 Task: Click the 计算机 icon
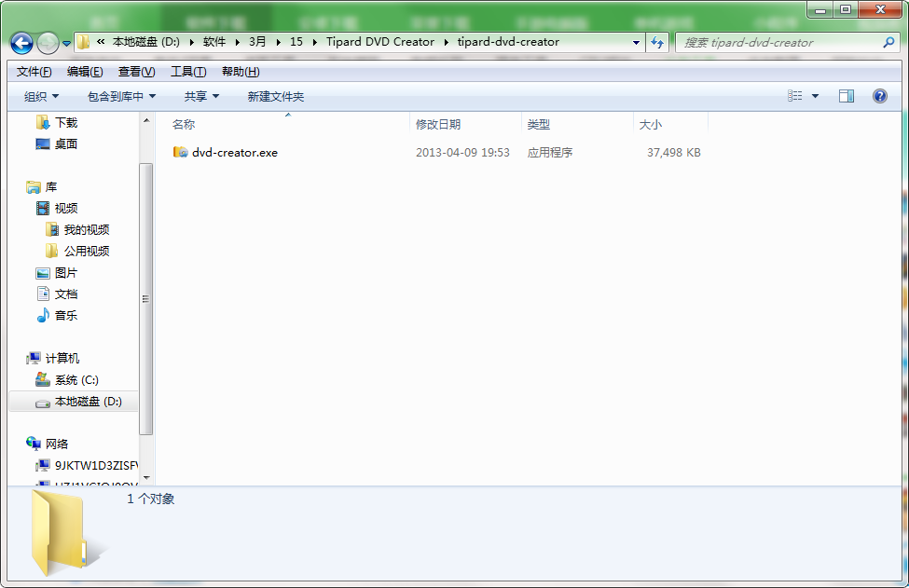tap(33, 359)
